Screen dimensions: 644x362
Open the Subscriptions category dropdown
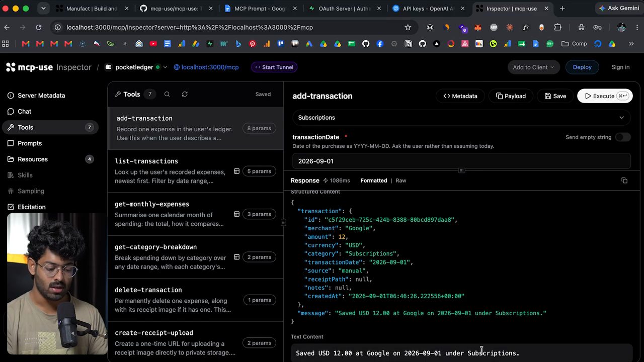[461, 118]
